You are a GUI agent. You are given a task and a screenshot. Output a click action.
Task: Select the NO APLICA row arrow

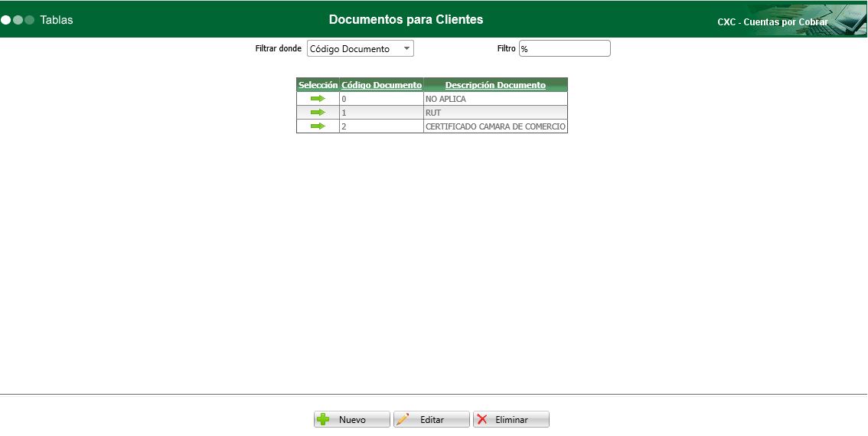click(x=318, y=99)
